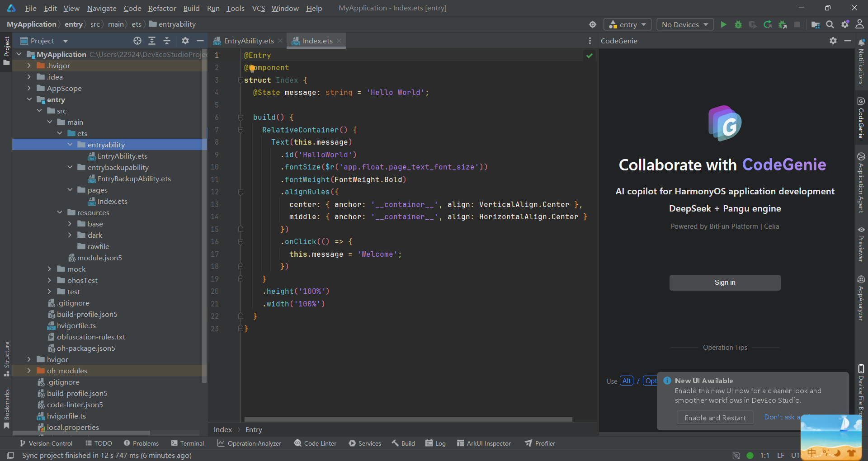Click the editor horizontal scrollbar
Screen dimensions: 868x461
point(408,419)
